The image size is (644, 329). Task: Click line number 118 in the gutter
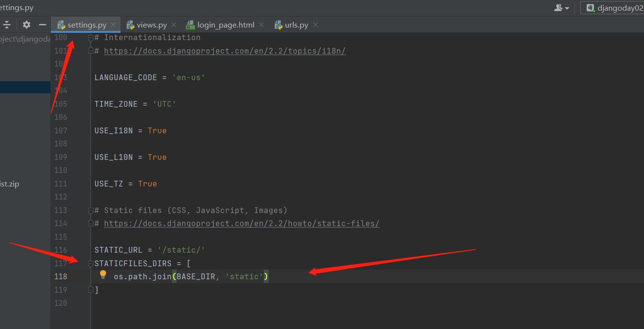pyautogui.click(x=61, y=276)
